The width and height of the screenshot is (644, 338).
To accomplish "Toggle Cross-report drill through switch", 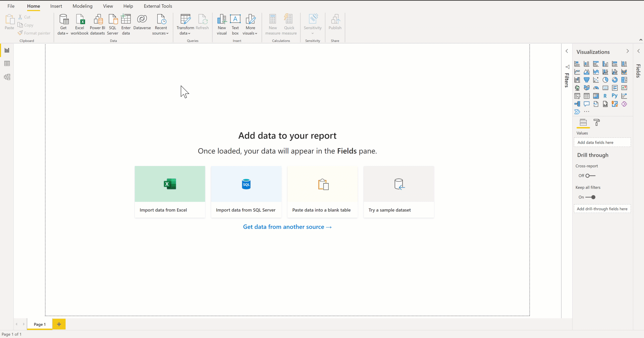I will coord(590,176).
